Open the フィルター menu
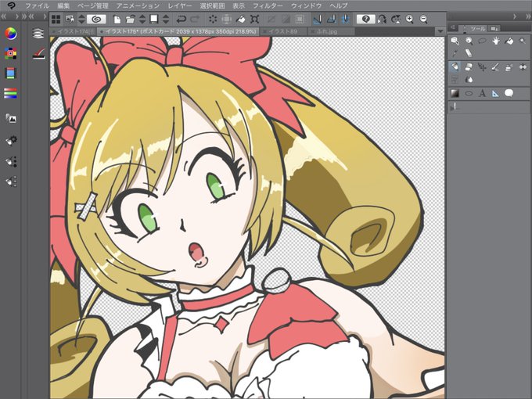 coord(268,5)
